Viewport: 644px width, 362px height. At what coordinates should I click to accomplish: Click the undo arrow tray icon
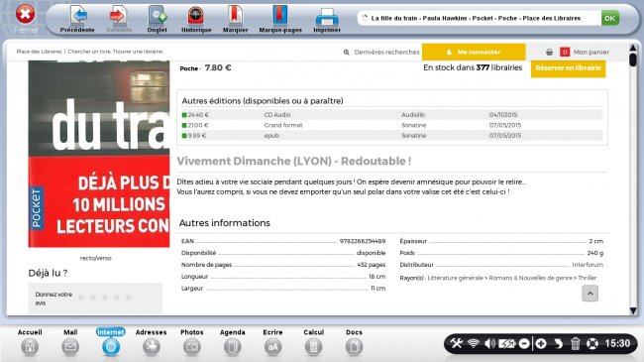(x=558, y=343)
